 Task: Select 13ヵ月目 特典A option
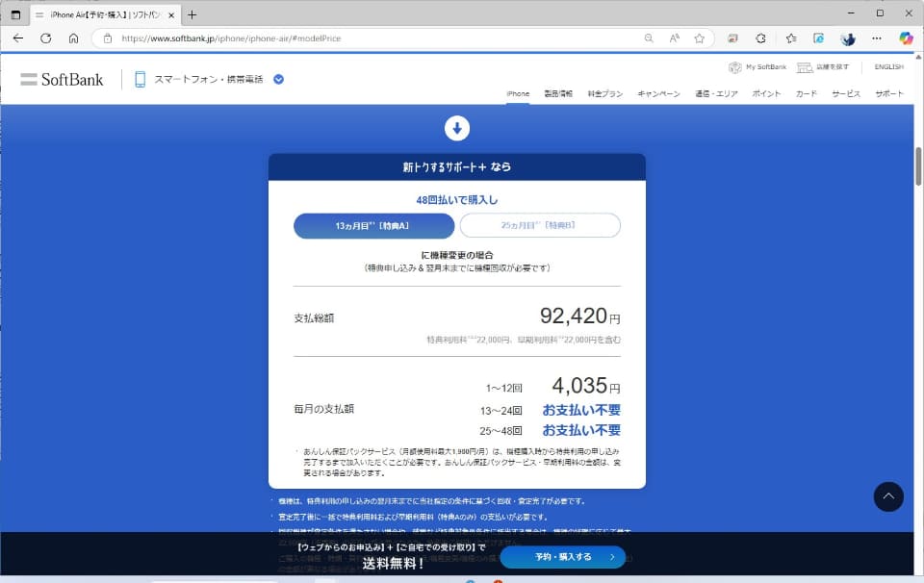click(373, 225)
